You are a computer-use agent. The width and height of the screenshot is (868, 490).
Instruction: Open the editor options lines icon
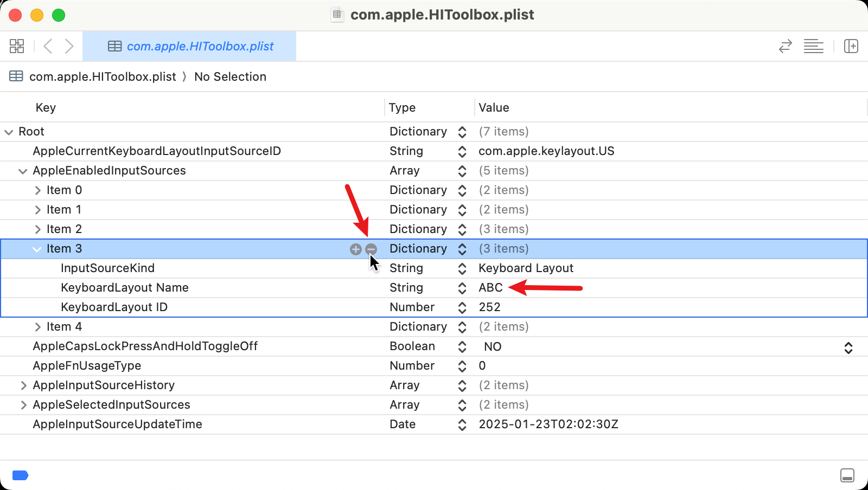[813, 46]
